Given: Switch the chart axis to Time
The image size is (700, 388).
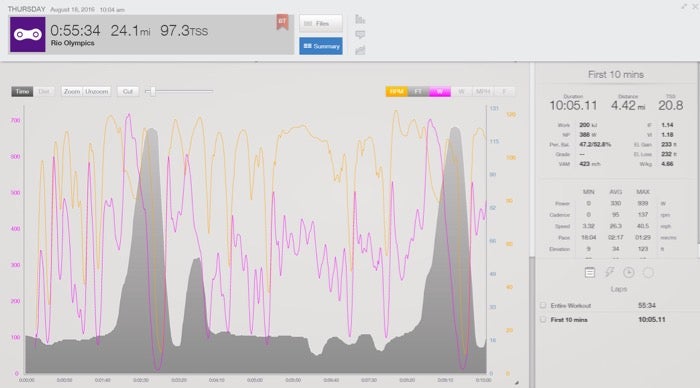Looking at the screenshot, I should tap(22, 92).
